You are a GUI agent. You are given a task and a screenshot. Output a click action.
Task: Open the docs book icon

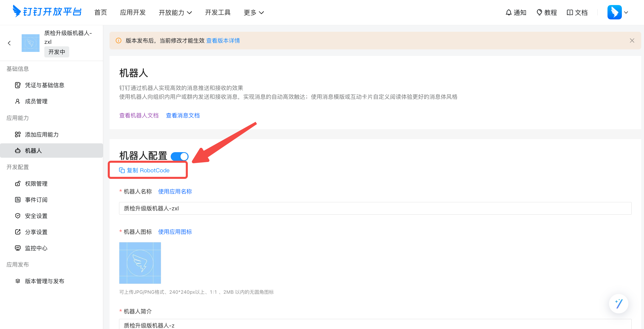pyautogui.click(x=570, y=12)
